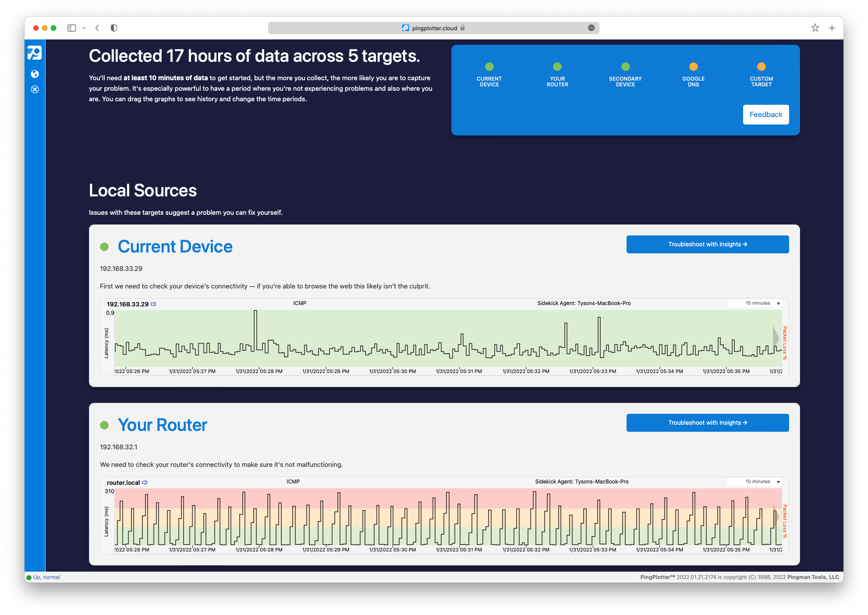Open a new browser tab
868x615 pixels.
pyautogui.click(x=832, y=28)
